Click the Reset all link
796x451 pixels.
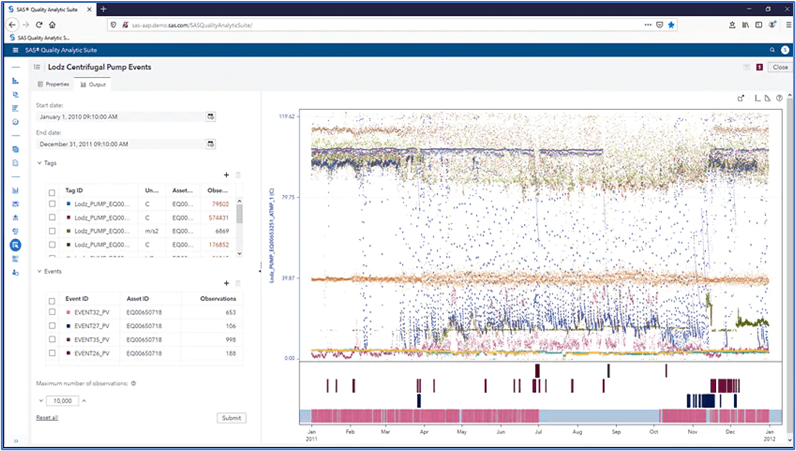coord(47,417)
